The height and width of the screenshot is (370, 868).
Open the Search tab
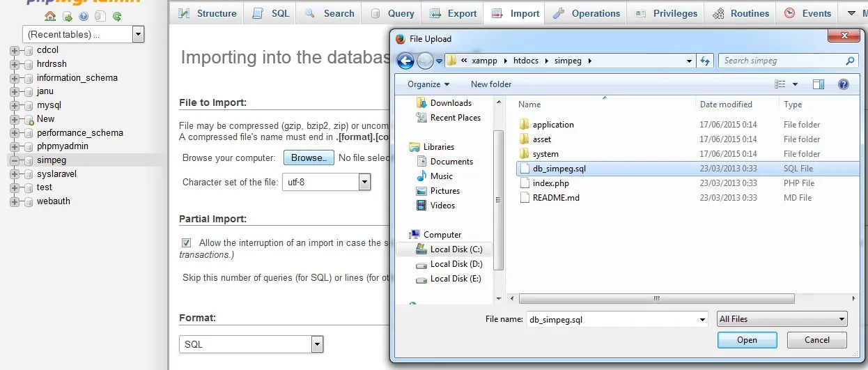point(330,13)
